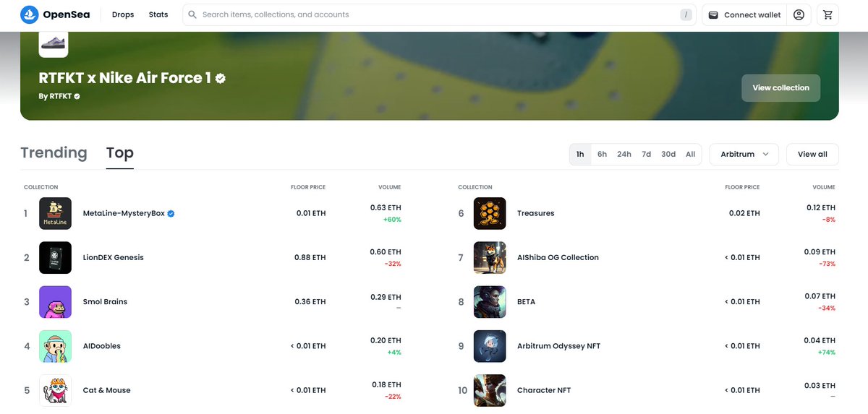Click the search magnifier icon
Viewport: 868px width, 414px height.
tap(192, 14)
